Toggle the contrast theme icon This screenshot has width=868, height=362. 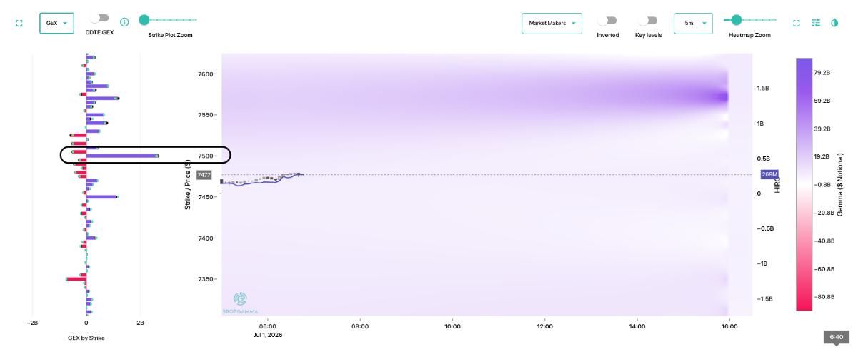834,23
